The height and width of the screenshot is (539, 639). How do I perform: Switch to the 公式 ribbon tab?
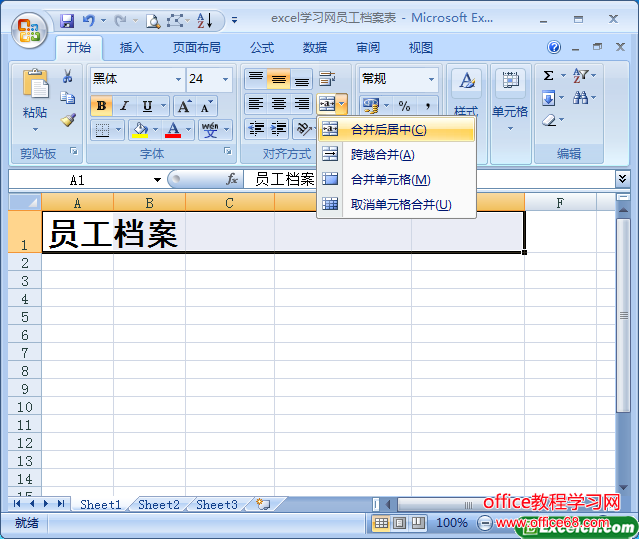pyautogui.click(x=262, y=48)
